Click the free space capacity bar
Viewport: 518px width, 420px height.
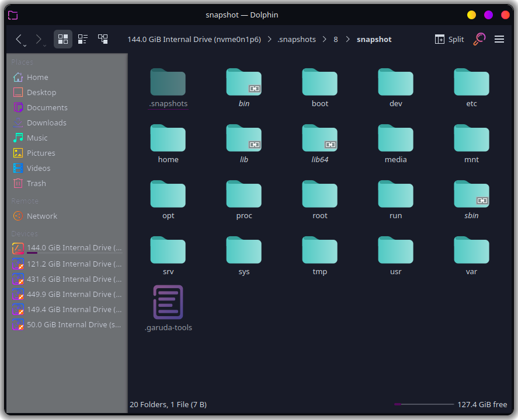pyautogui.click(x=424, y=404)
